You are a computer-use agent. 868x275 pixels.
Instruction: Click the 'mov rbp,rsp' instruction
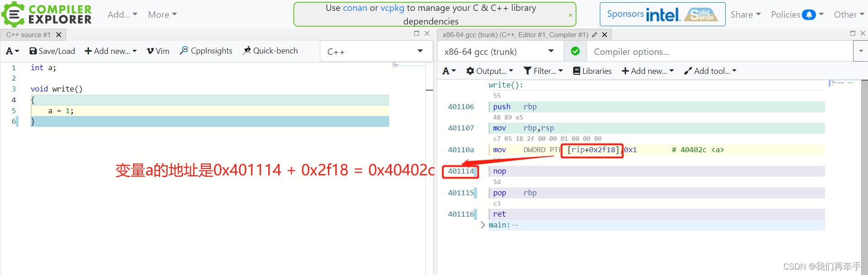(523, 128)
